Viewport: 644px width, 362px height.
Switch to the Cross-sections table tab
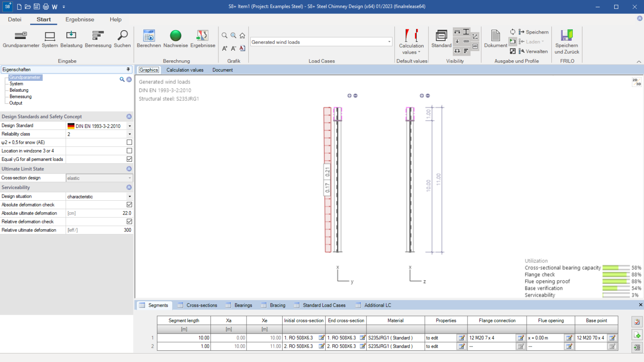tap(202, 305)
